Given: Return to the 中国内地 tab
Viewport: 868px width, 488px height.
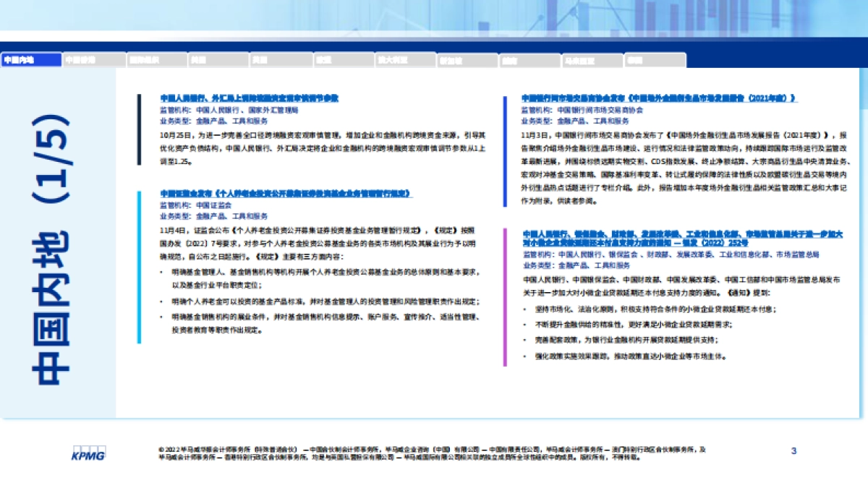Looking at the screenshot, I should (x=30, y=60).
